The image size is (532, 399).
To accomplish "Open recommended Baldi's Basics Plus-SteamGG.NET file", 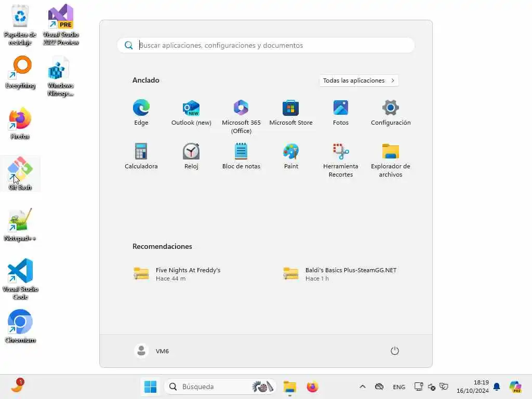I will pos(340,274).
